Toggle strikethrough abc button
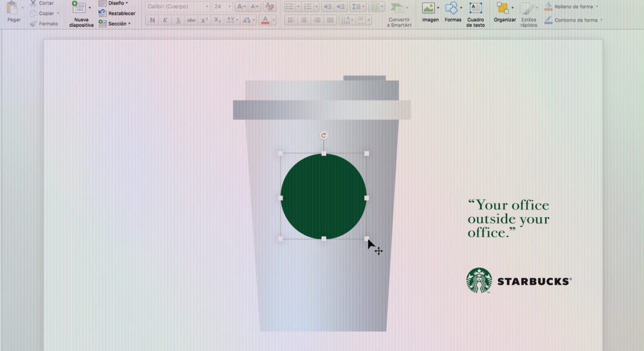Screen dimensions: 644x351 point(191,20)
